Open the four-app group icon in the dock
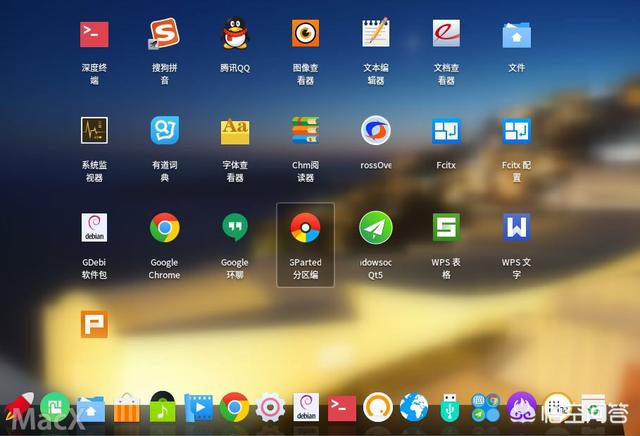The height and width of the screenshot is (436, 640). [485, 407]
